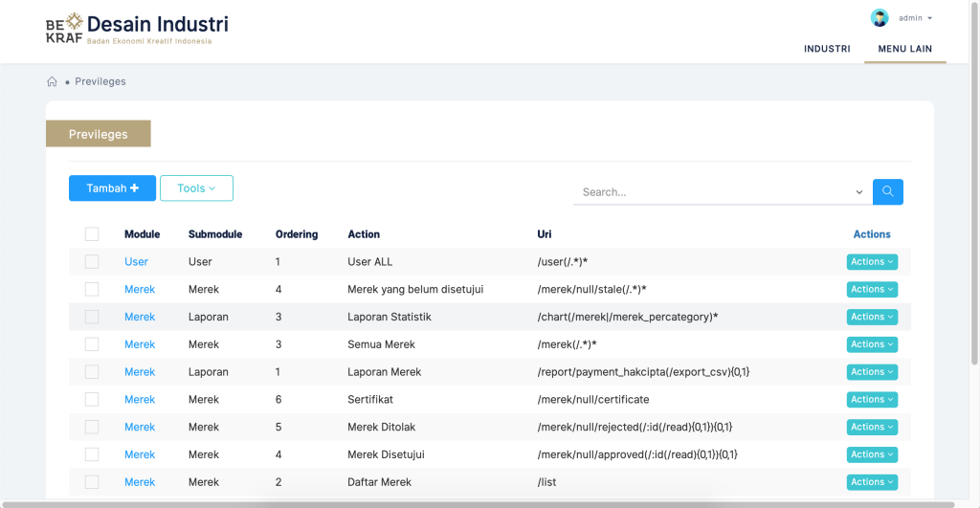Open Actions dropdown for Laporan Statistik

click(872, 317)
